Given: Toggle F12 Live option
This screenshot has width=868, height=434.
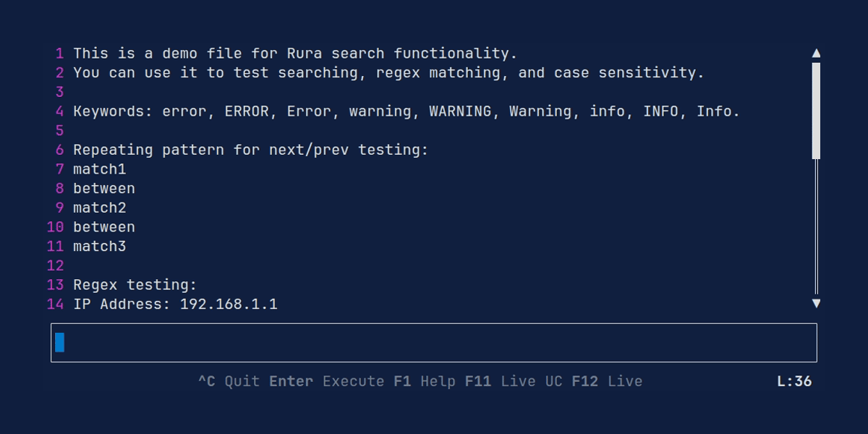Looking at the screenshot, I should coord(607,381).
